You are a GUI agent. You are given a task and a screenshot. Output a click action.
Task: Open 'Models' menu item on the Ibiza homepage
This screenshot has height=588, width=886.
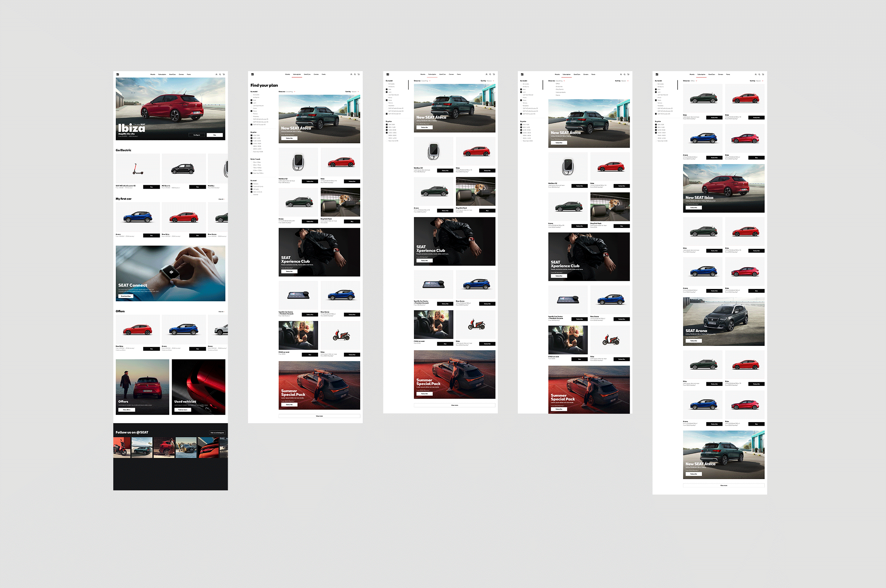153,74
